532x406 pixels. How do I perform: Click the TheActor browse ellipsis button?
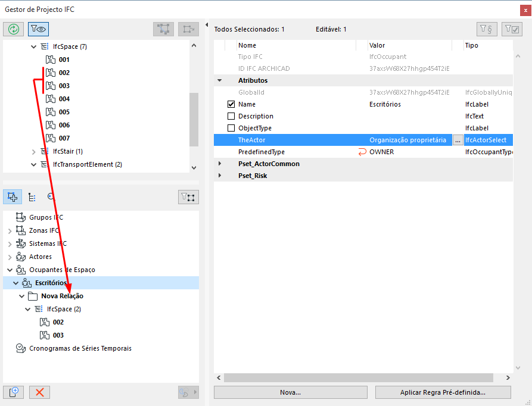[458, 140]
